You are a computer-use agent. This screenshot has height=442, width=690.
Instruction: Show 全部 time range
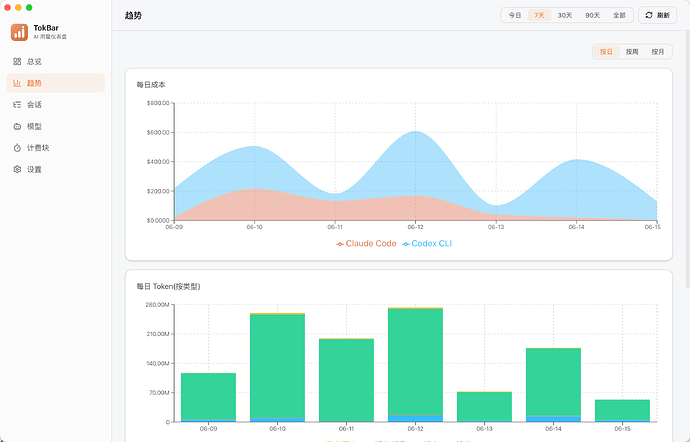point(619,15)
